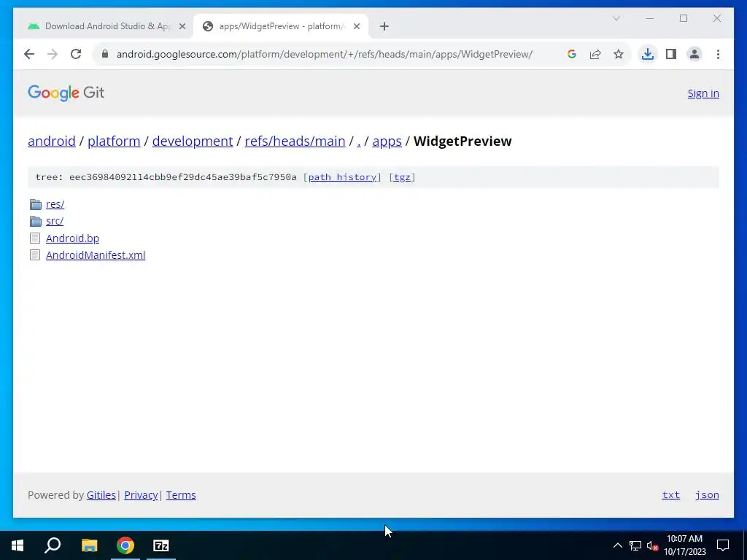Close the apps/WidgetPreview tab

click(356, 26)
